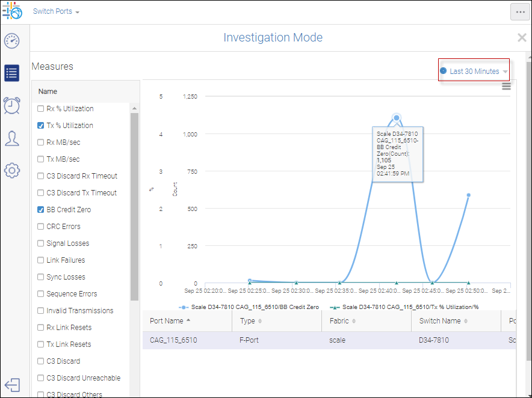Enable the C3 Discard checkbox
Image resolution: width=532 pixels, height=398 pixels.
click(41, 361)
